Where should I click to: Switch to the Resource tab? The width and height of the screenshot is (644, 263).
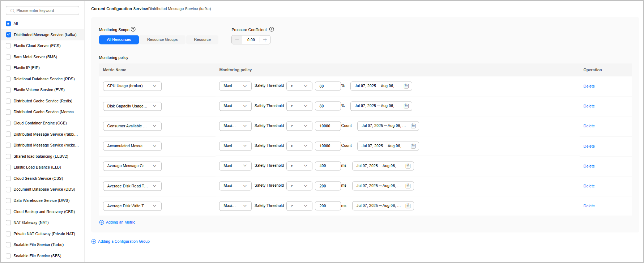pos(202,40)
